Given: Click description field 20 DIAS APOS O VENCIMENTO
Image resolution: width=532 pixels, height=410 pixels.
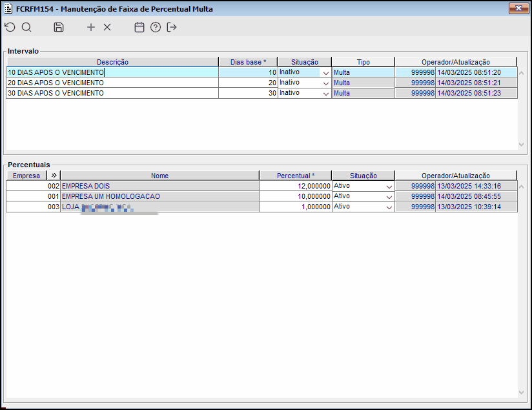Looking at the screenshot, I should 112,83.
